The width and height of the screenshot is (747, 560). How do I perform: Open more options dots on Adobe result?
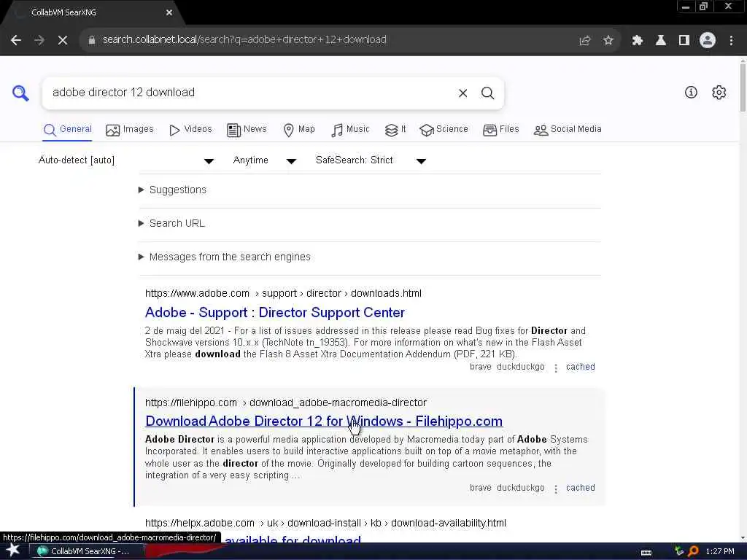tap(555, 367)
